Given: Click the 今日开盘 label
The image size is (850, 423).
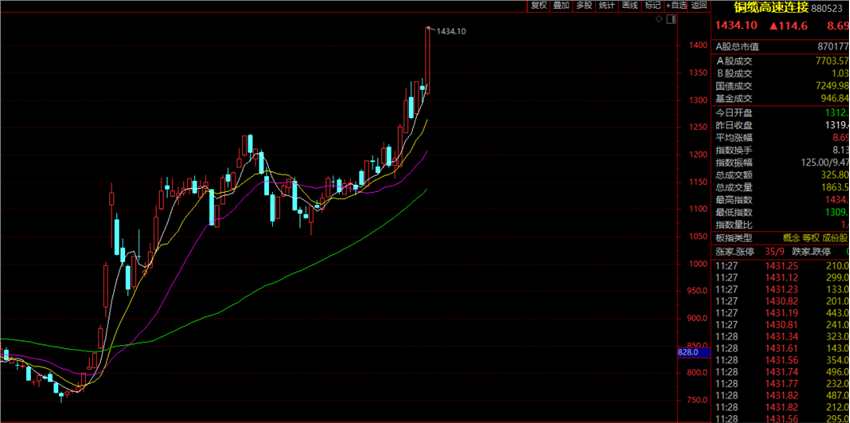Looking at the screenshot, I should pyautogui.click(x=735, y=113).
